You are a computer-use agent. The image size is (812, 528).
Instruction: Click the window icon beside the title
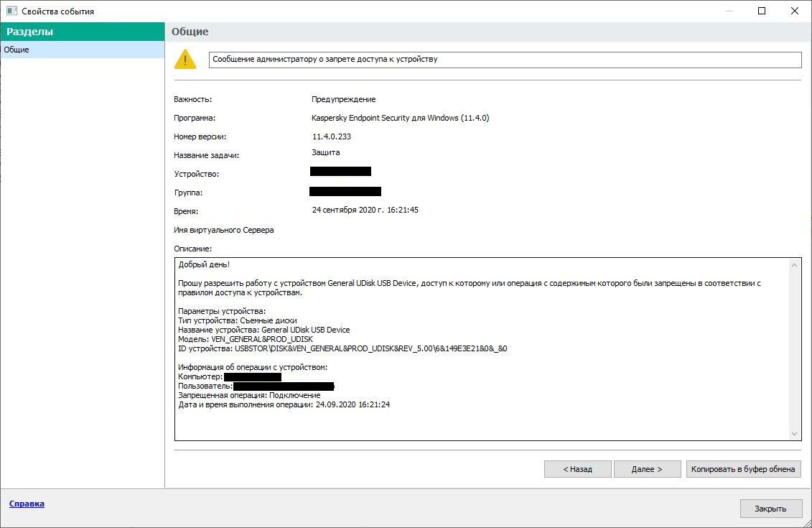click(11, 11)
